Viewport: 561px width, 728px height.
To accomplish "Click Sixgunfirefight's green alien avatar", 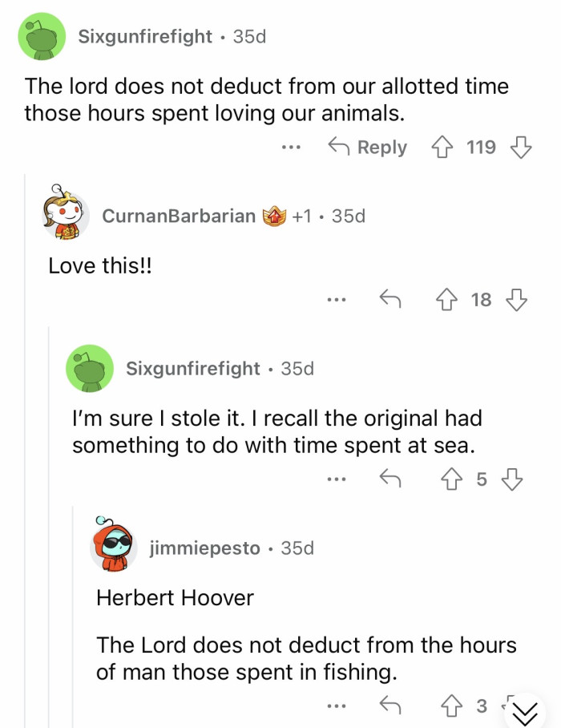I will pos(42,36).
